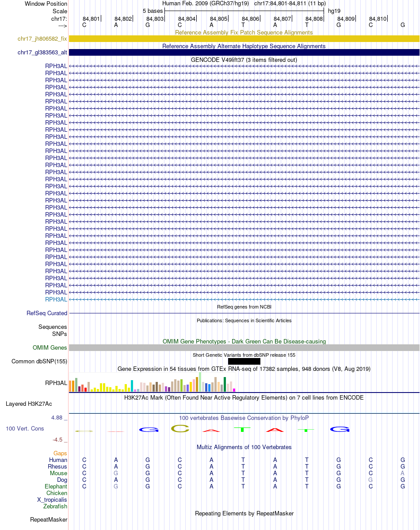The image size is (420, 530).
Task: Click the dark navy alternate haplotype bar
Action: [244, 53]
